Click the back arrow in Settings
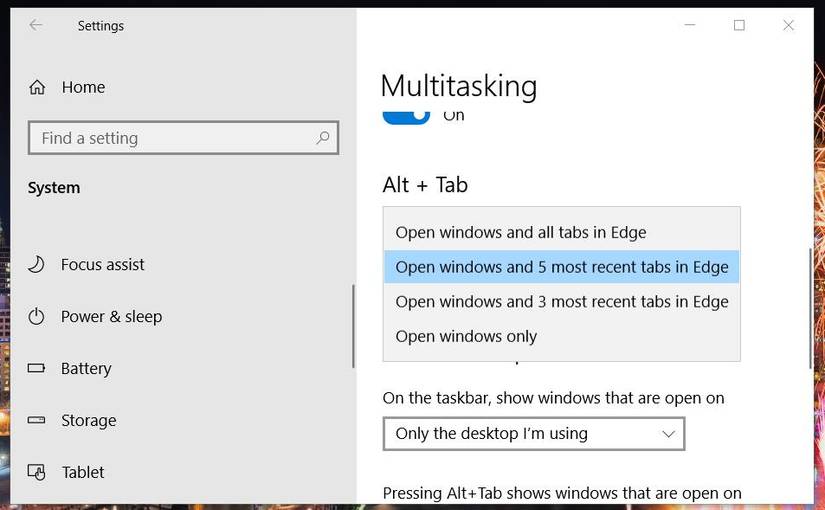Image resolution: width=825 pixels, height=510 pixels. [36, 26]
